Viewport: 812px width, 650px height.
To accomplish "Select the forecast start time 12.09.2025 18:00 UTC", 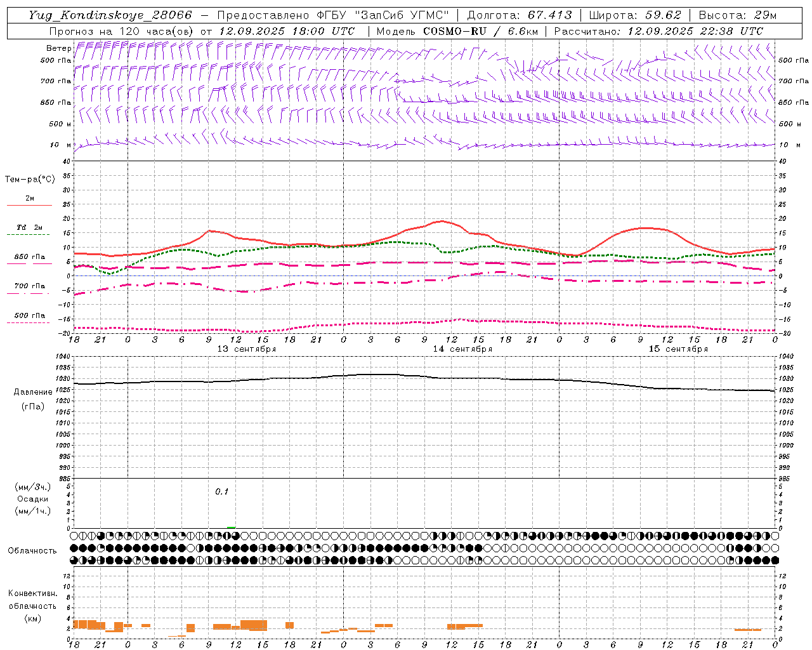I will click(287, 31).
